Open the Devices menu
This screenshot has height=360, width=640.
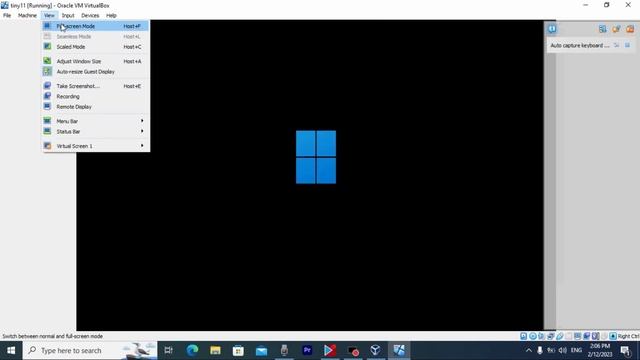click(x=90, y=16)
